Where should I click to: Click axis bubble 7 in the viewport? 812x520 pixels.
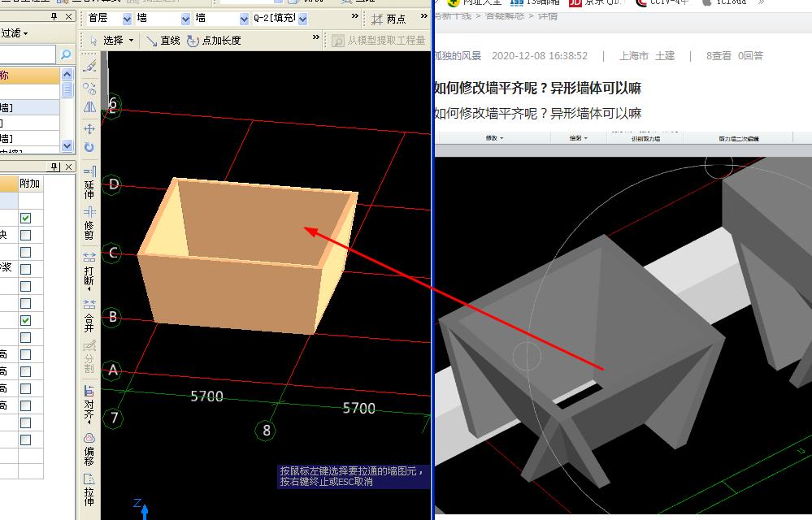(114, 418)
